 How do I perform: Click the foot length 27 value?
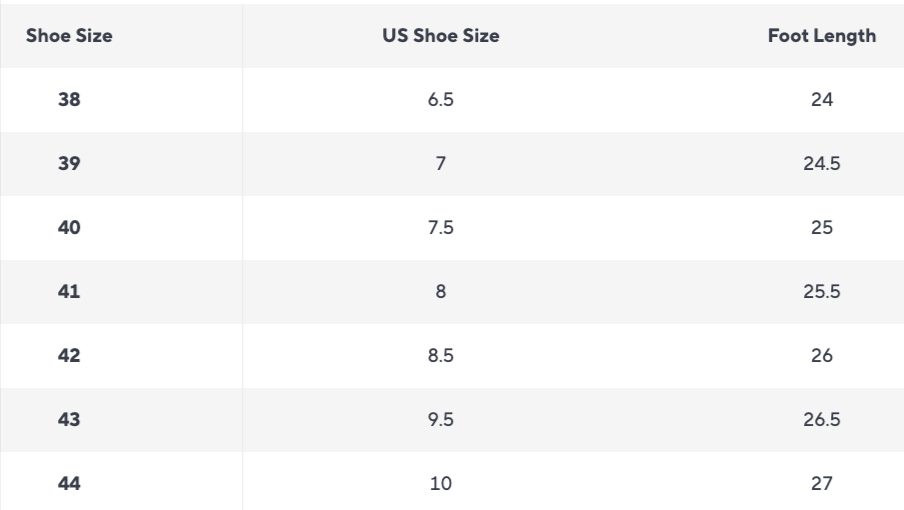pyautogui.click(x=822, y=483)
